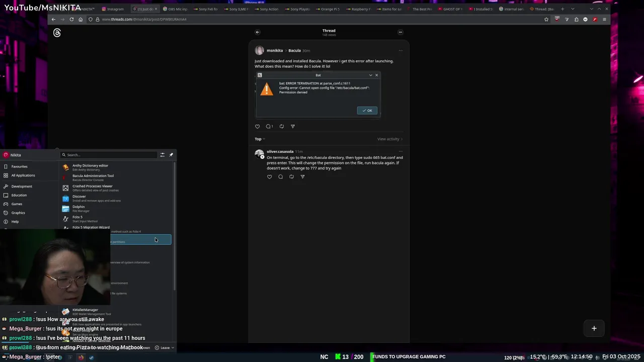Reload the page in the browser toolbar
The height and width of the screenshot is (362, 644).
pyautogui.click(x=71, y=19)
